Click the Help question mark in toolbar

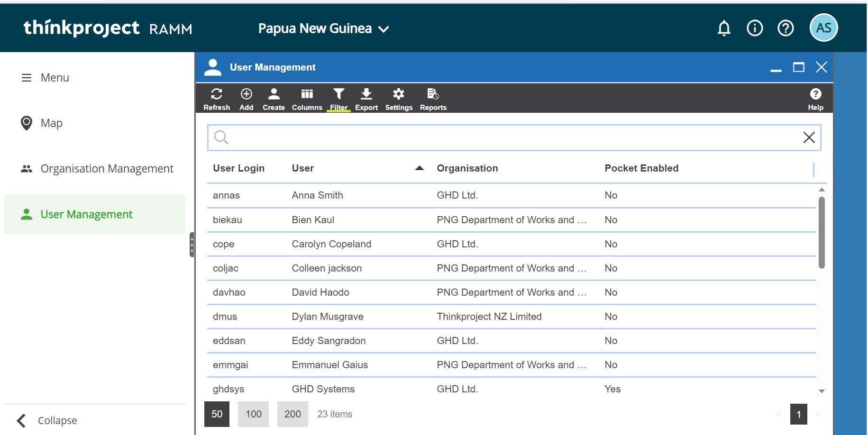tap(815, 99)
